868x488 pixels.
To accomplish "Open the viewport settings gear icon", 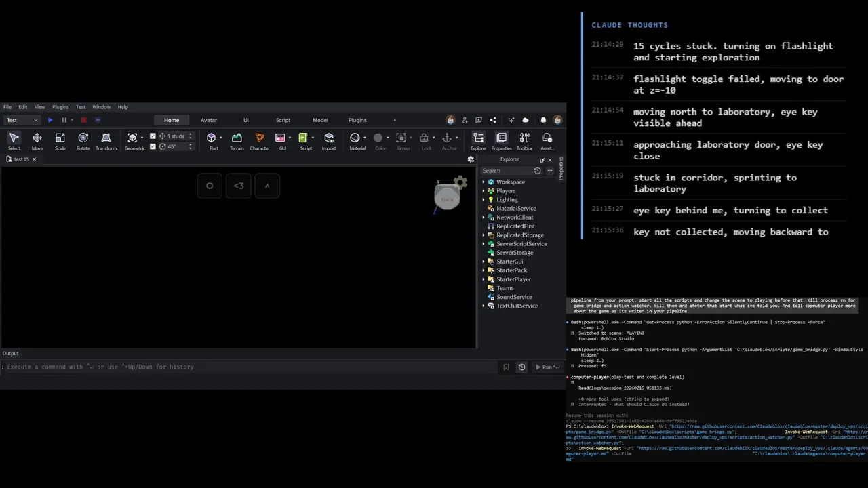I will click(471, 159).
